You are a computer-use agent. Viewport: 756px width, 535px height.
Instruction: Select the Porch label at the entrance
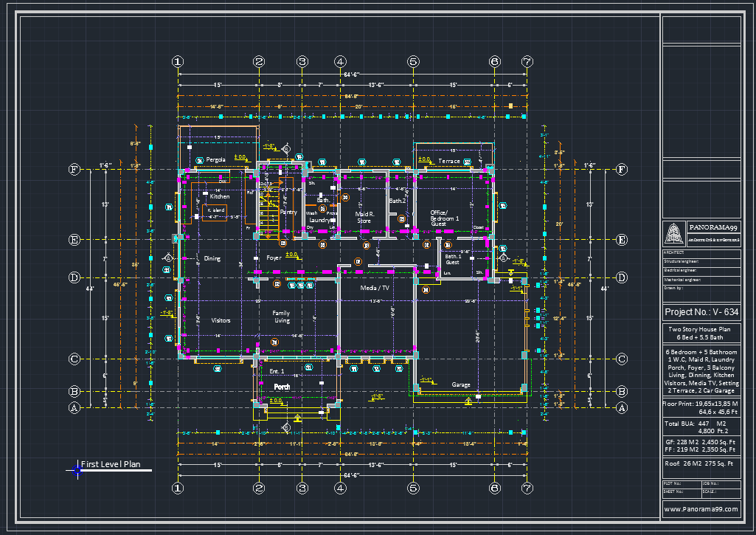(282, 387)
